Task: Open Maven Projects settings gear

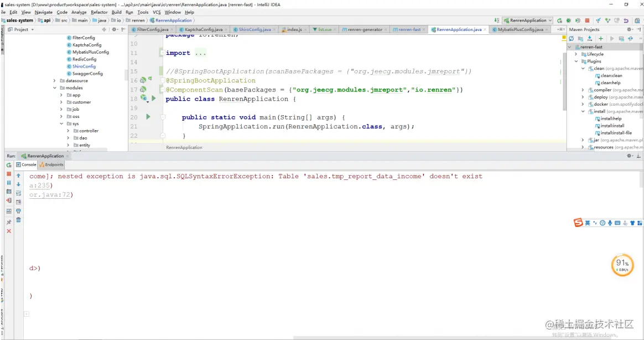Action: pyautogui.click(x=630, y=29)
